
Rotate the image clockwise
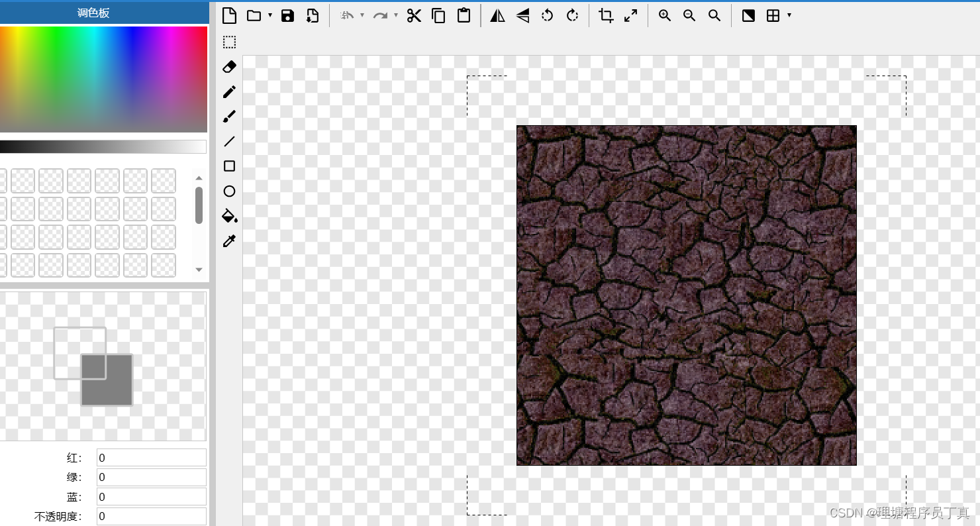point(572,15)
